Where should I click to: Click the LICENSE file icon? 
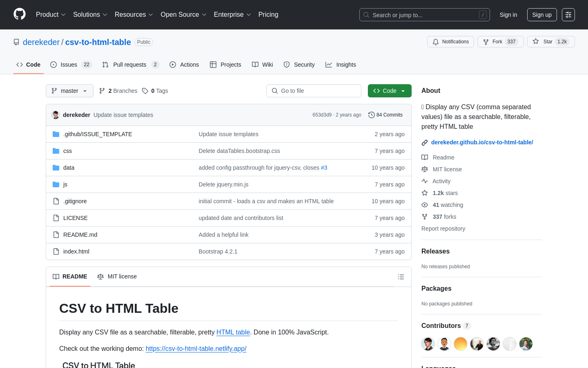coord(56,218)
